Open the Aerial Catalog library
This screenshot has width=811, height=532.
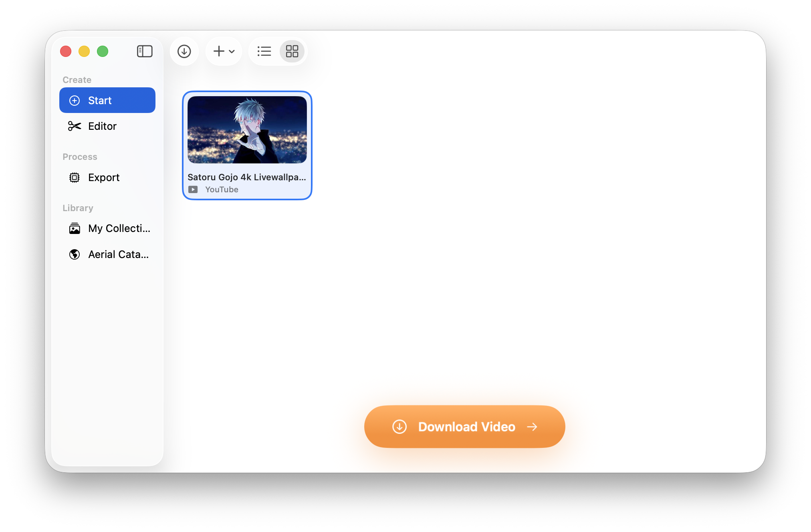click(118, 254)
